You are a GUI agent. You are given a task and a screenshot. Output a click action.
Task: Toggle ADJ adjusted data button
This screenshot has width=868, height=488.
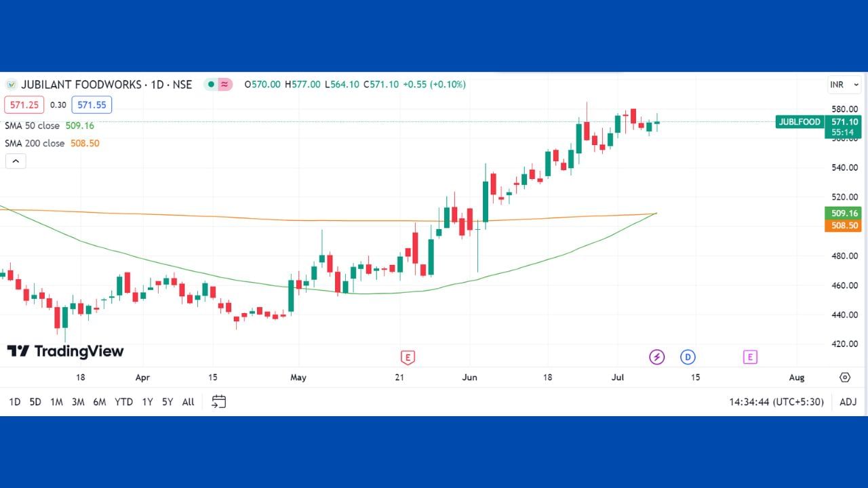[x=848, y=402]
